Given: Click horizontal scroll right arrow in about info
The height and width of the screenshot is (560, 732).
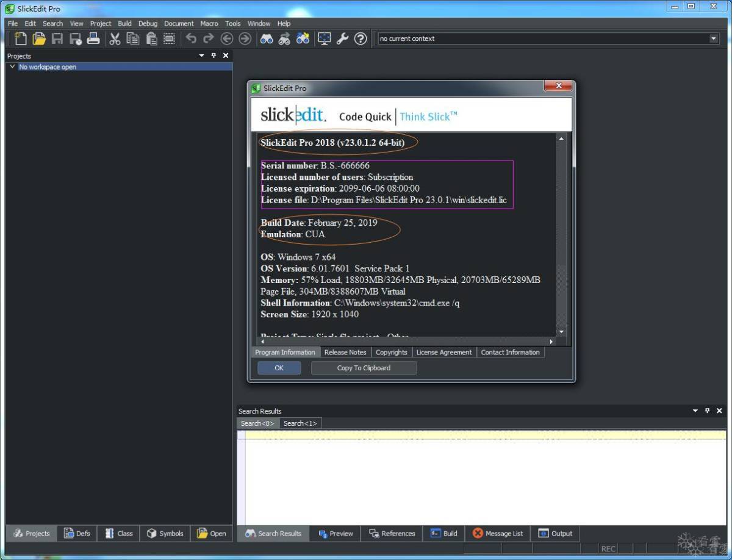Looking at the screenshot, I should 552,341.
